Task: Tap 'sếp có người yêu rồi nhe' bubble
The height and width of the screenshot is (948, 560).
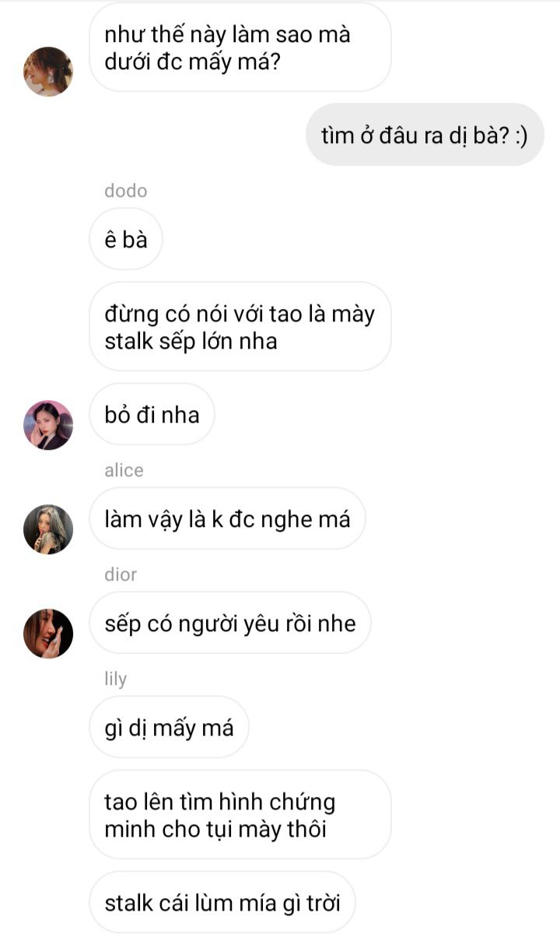Action: click(230, 623)
